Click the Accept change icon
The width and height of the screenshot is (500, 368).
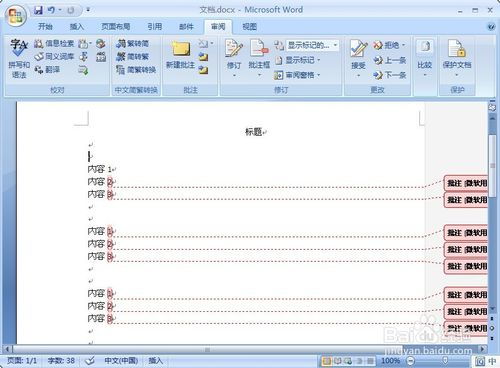[x=358, y=57]
